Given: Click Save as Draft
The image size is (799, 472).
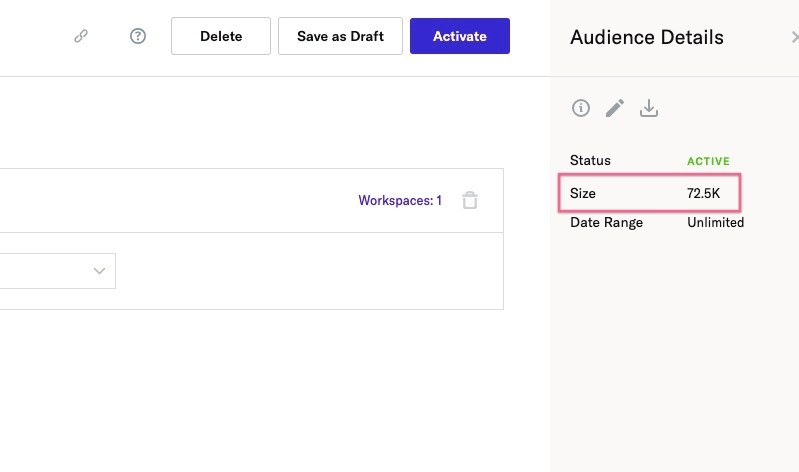Looking at the screenshot, I should click(340, 36).
